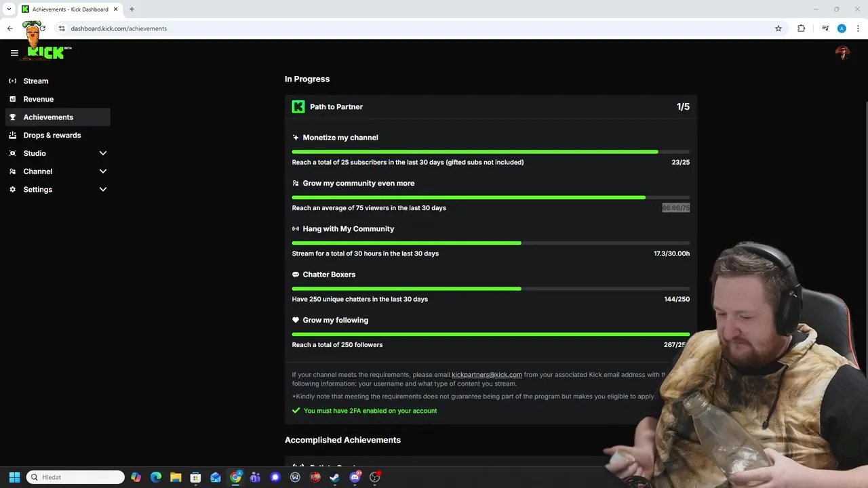Click the "Grow my following" title
This screenshot has height=488, width=868.
[336, 320]
